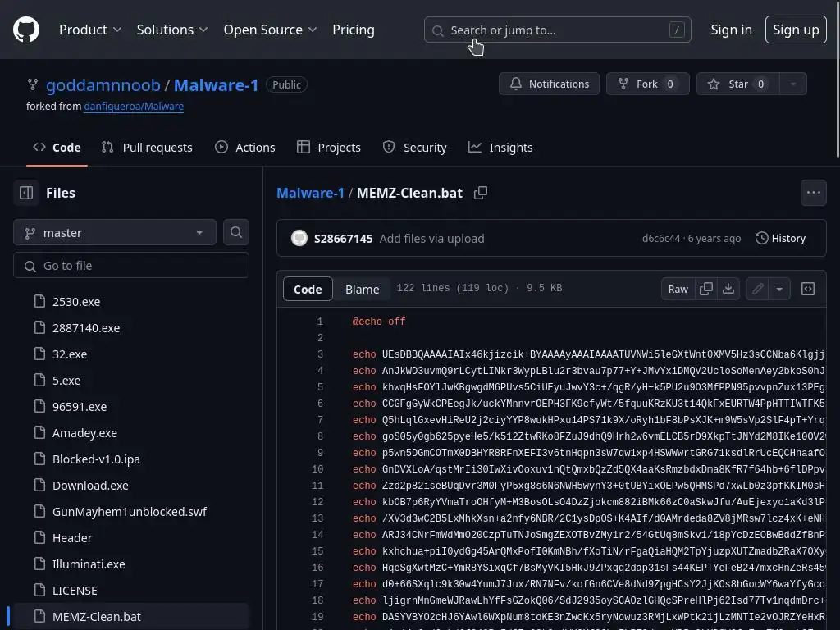This screenshot has width=840, height=630.
Task: Click the edit file pencil icon
Action: tap(757, 289)
